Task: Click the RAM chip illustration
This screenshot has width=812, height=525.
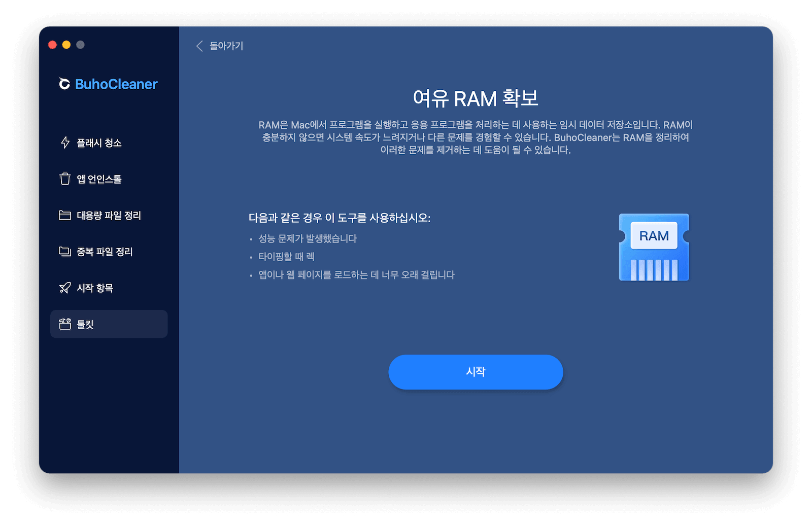Action: point(654,247)
